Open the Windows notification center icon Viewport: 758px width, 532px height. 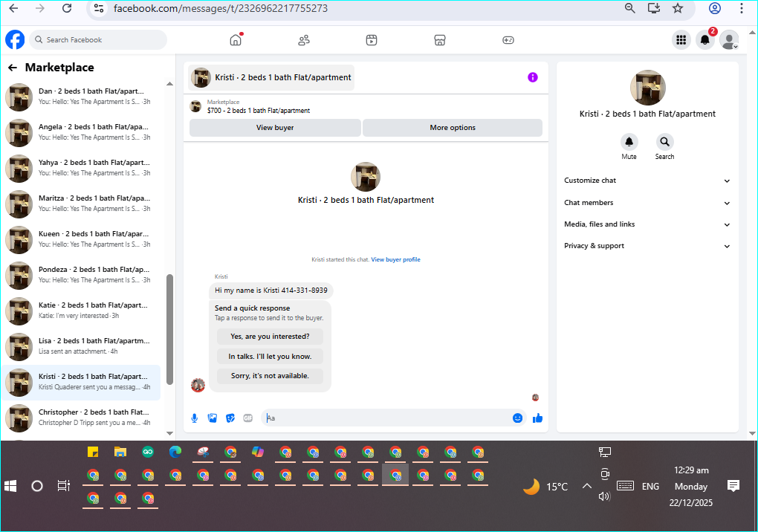pos(733,486)
